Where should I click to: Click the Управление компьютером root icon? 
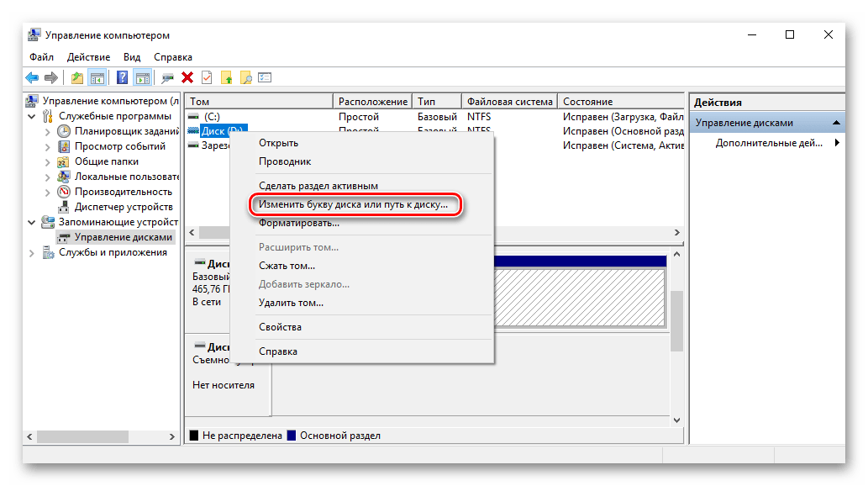[33, 101]
